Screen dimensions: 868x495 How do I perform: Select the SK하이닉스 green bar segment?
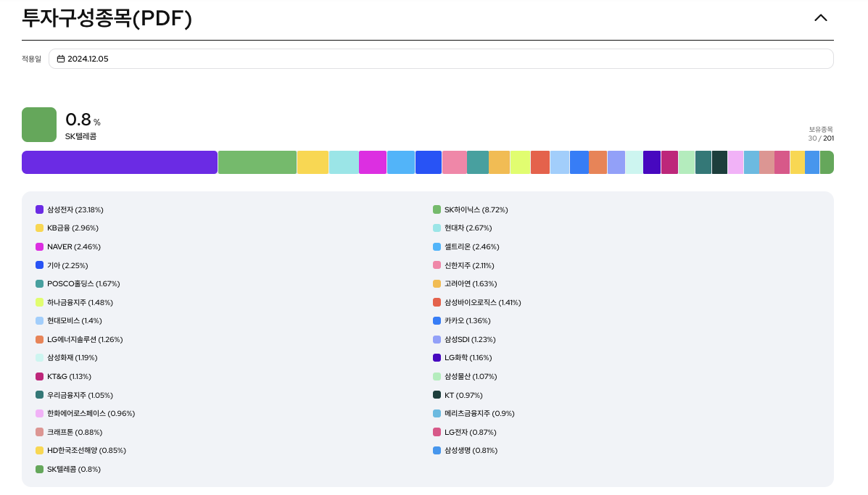click(x=257, y=162)
